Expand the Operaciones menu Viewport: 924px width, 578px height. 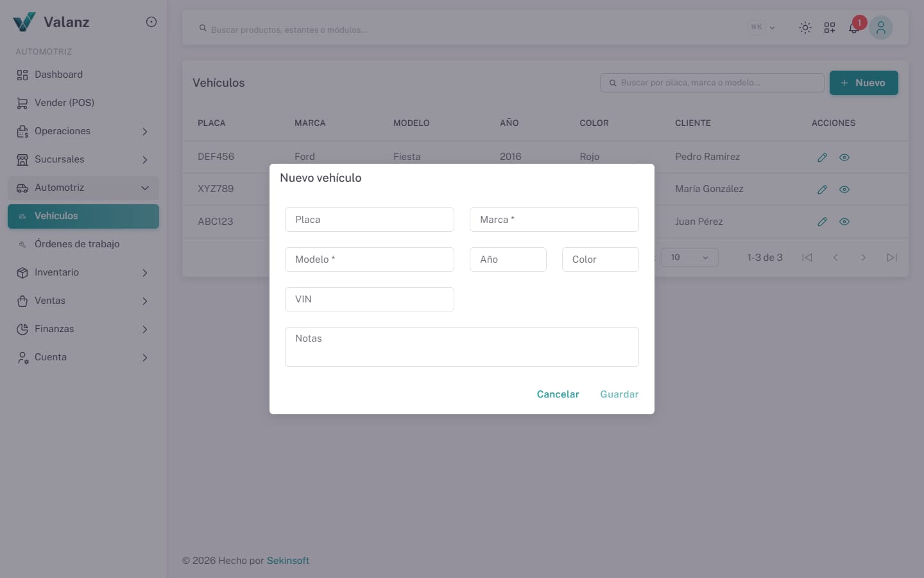pyautogui.click(x=83, y=131)
